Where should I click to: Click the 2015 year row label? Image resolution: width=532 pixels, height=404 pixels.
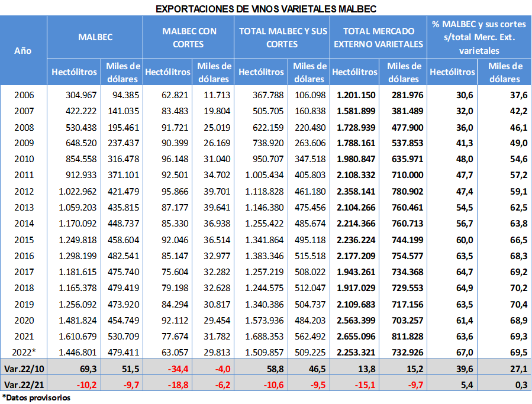(22, 239)
